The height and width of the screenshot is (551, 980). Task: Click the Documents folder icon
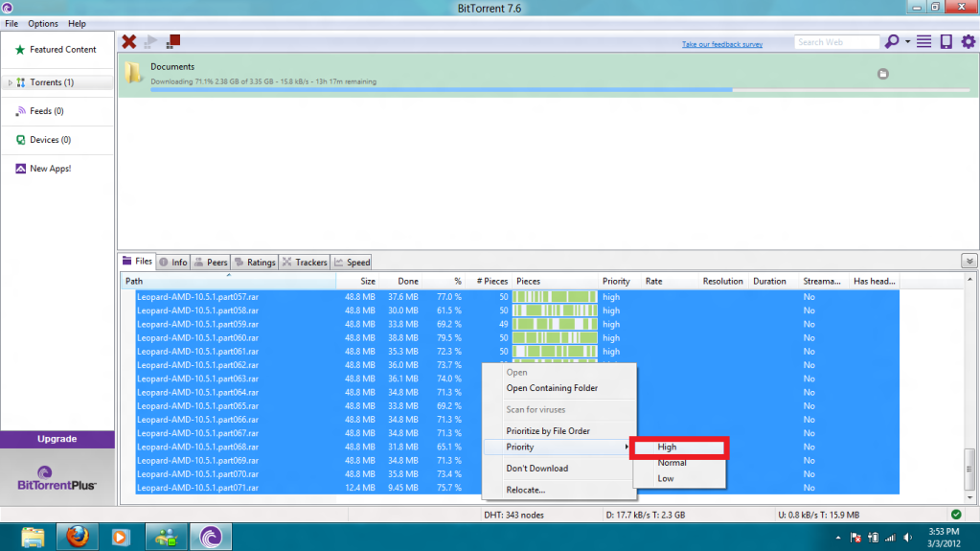[x=132, y=73]
